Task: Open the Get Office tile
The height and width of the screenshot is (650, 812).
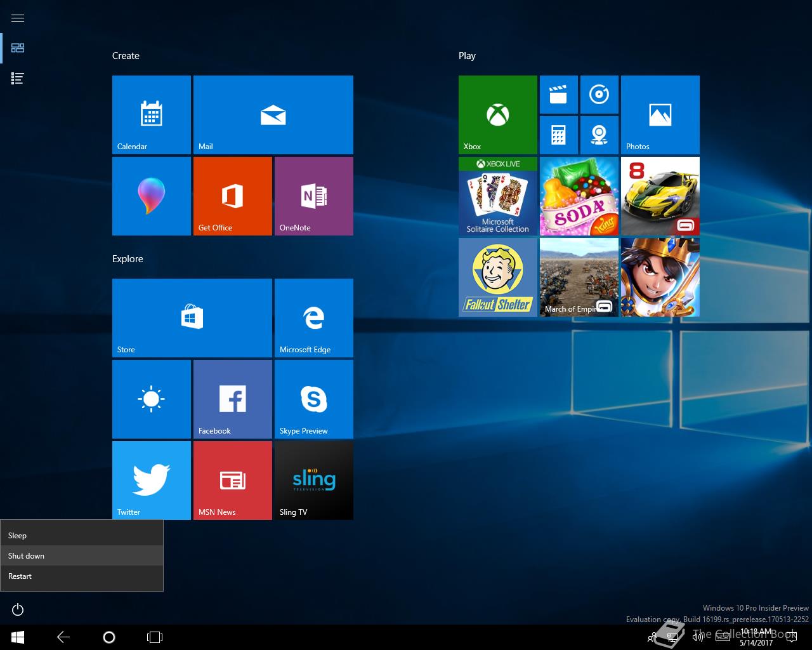Action: [233, 196]
